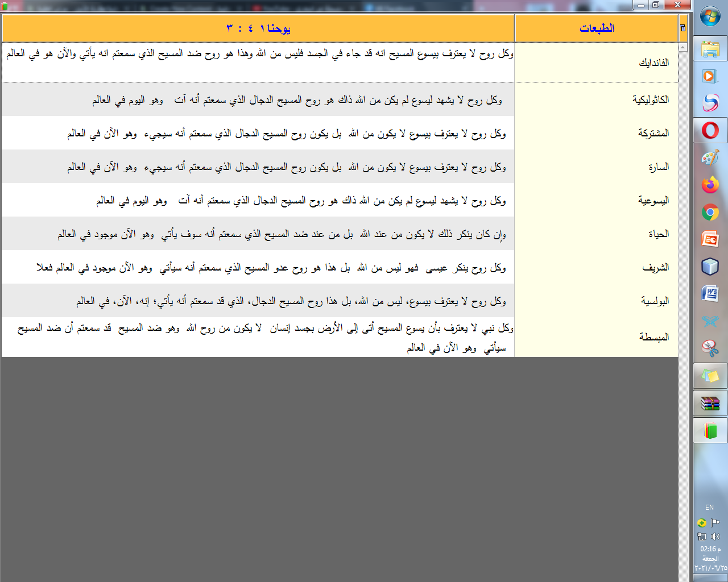
Task: Select the المشتركة translation row label
Action: [653, 133]
